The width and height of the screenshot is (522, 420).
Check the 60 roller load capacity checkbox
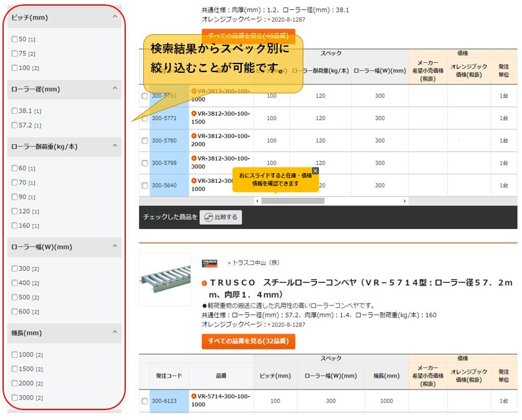pyautogui.click(x=14, y=168)
